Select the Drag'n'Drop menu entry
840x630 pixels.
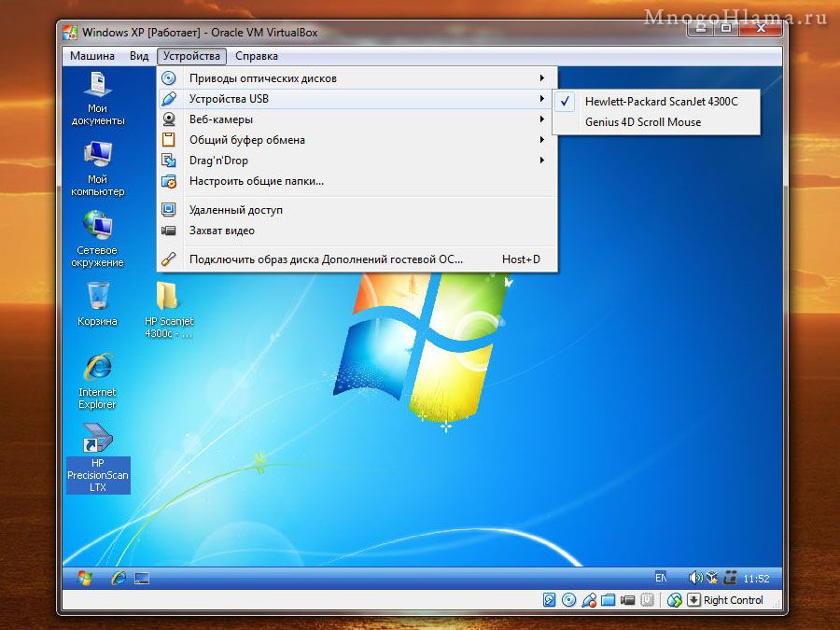357,161
